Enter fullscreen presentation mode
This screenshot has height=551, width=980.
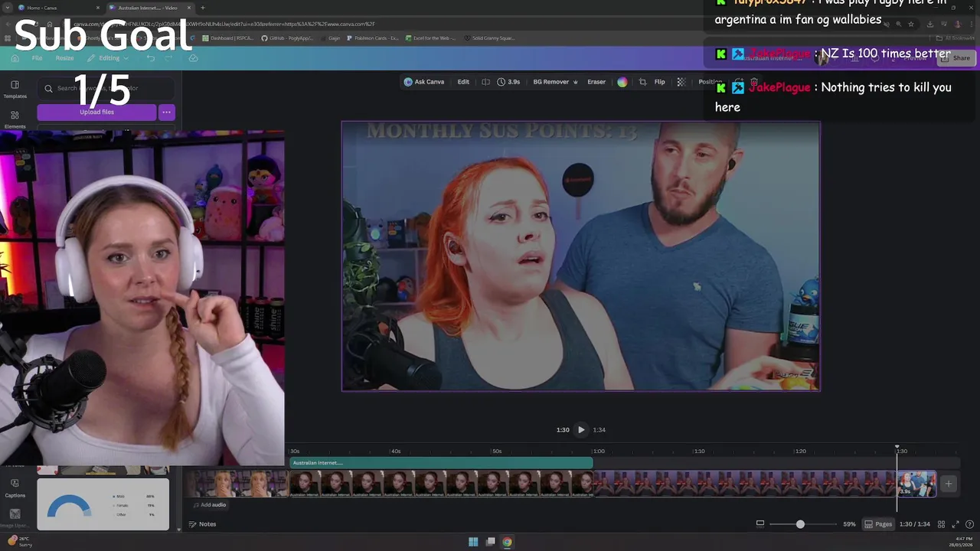point(955,524)
